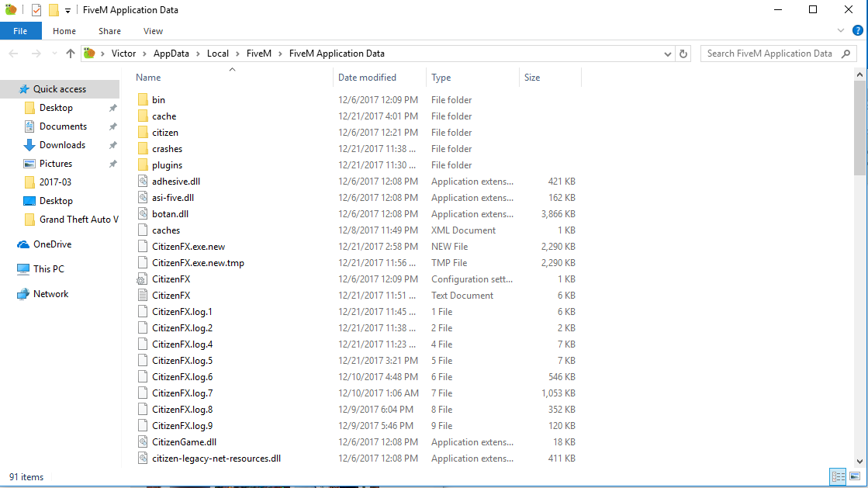
Task: Switch to the Share ribbon tab
Action: 109,31
